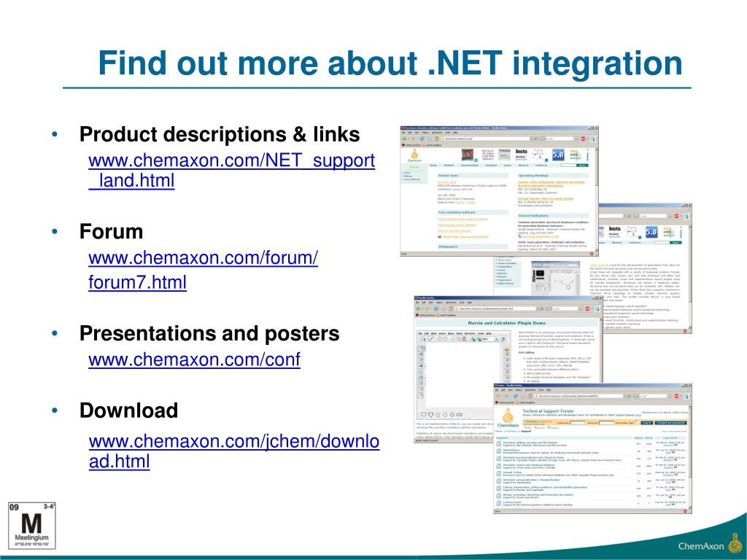Click the 5.0 badge in the home page screenshot
The width and height of the screenshot is (747, 560).
pos(558,155)
